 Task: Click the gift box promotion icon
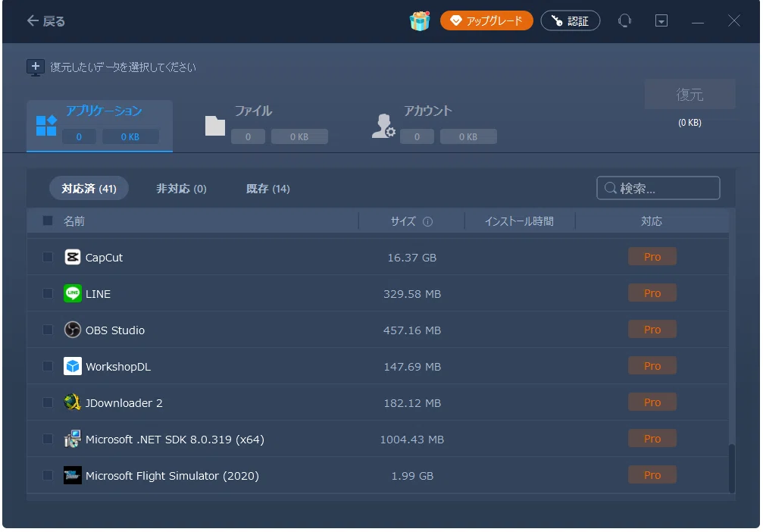(x=420, y=21)
